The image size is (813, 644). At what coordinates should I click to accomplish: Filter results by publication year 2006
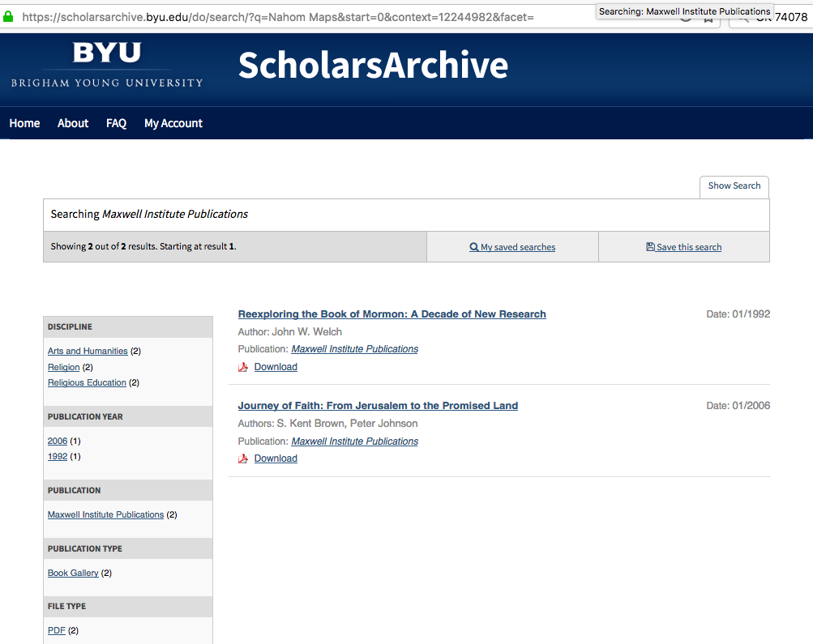(x=58, y=441)
